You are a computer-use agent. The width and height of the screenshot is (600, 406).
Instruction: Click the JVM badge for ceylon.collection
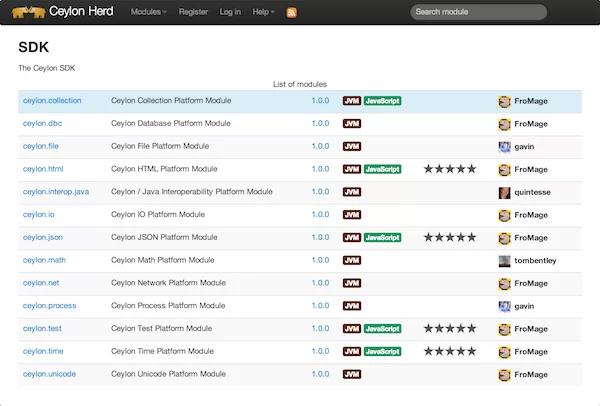pyautogui.click(x=352, y=101)
